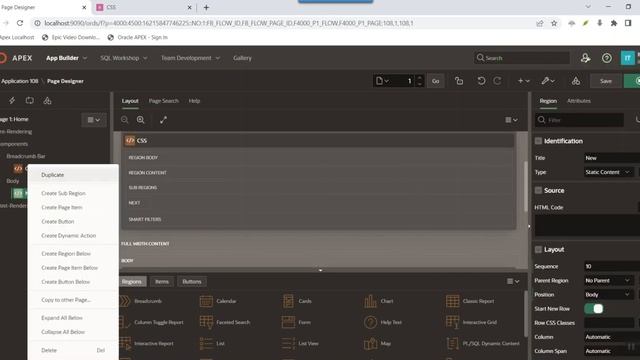Select the Cards region type
The width and height of the screenshot is (640, 360).
[297, 301]
